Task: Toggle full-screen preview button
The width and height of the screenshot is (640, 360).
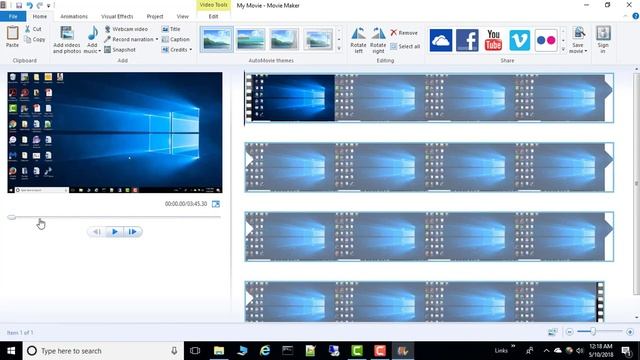Action: click(216, 204)
